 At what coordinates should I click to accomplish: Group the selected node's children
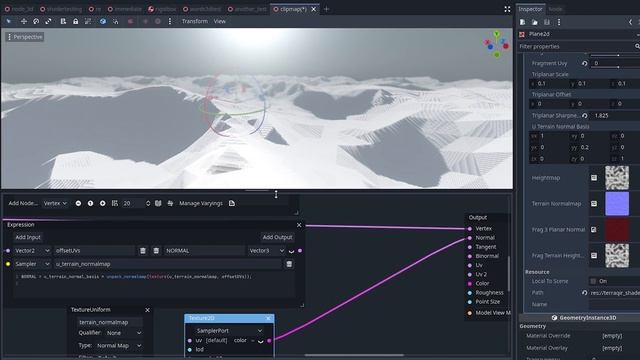88,21
